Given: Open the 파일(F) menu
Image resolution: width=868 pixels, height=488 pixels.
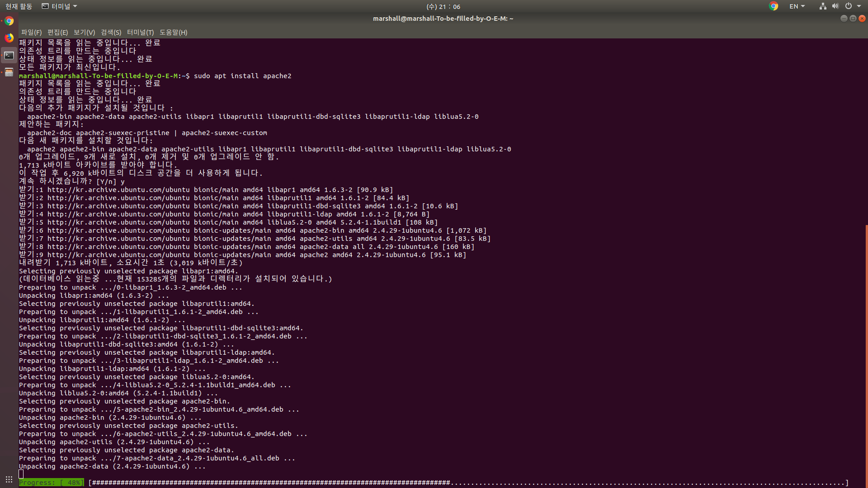Looking at the screenshot, I should (31, 33).
